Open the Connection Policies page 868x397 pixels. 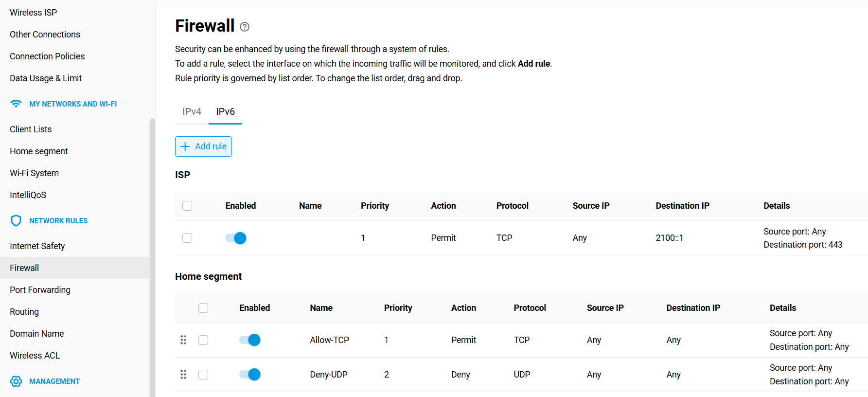(47, 56)
